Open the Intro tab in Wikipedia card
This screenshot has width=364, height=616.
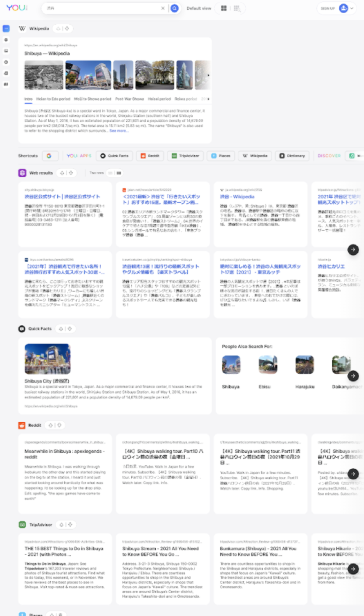click(x=28, y=99)
